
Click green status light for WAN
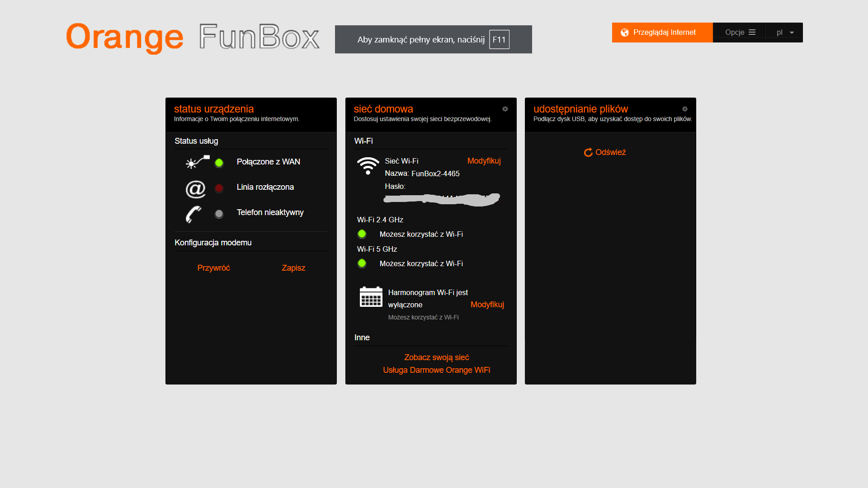[219, 163]
